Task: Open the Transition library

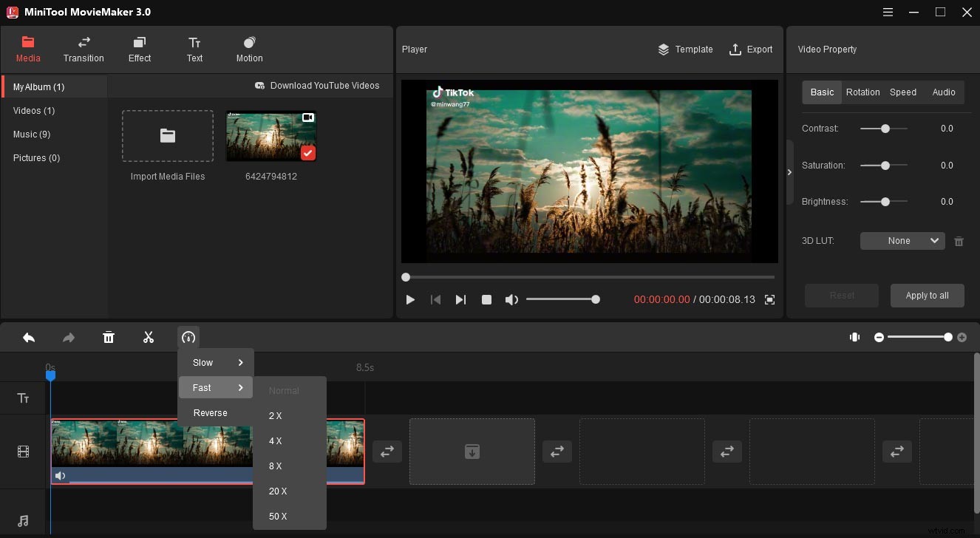Action: 84,50
